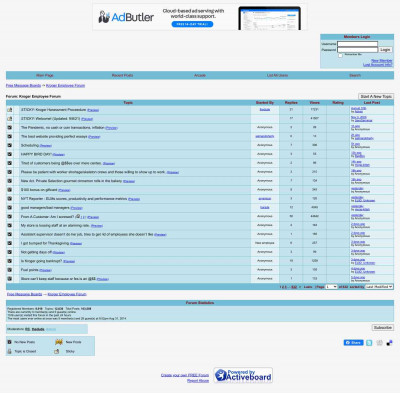
Task: Click the status icon beside 'My store is loosing staff'
Action: 9,225
